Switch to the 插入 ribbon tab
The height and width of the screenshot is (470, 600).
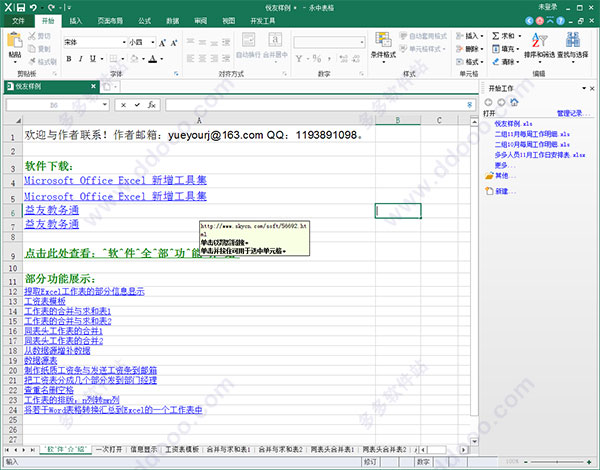[x=75, y=21]
